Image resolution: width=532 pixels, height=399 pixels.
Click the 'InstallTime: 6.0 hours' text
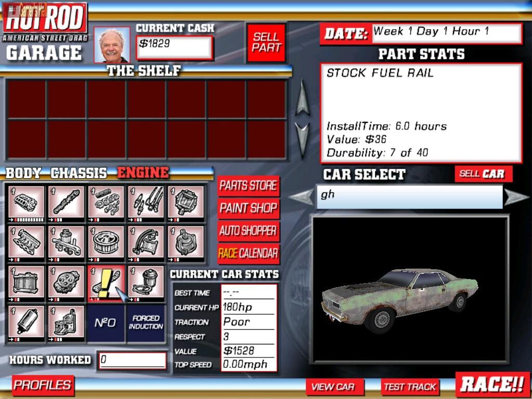tap(387, 126)
